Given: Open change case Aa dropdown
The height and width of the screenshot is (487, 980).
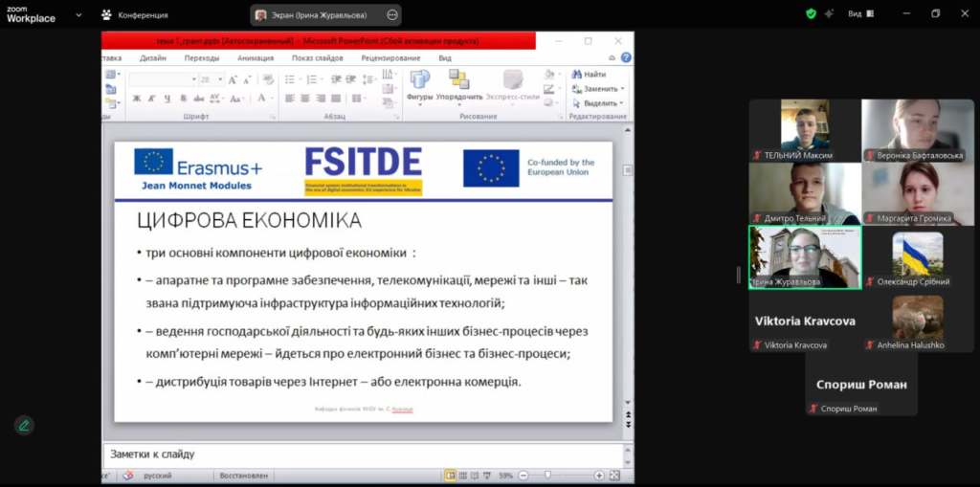Looking at the screenshot, I should coord(236,99).
